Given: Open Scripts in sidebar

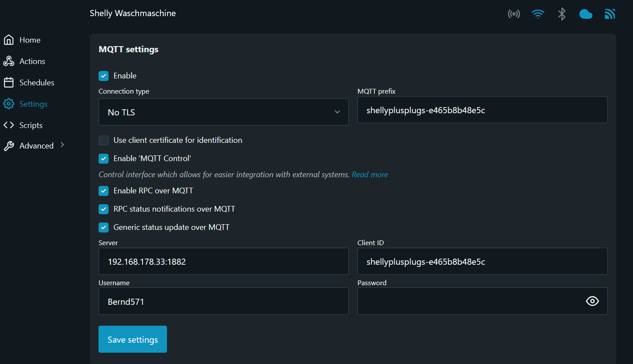Looking at the screenshot, I should tap(31, 125).
